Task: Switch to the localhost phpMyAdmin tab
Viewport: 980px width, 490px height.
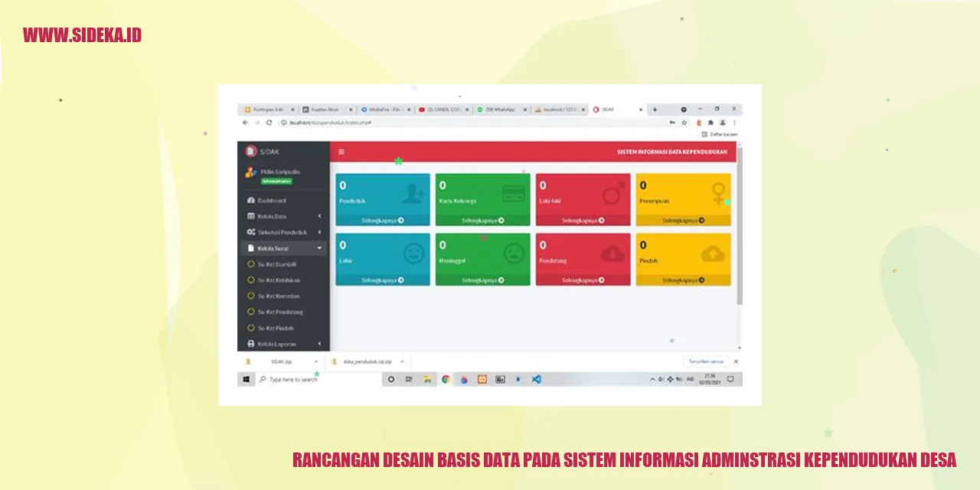Action: coord(559,109)
